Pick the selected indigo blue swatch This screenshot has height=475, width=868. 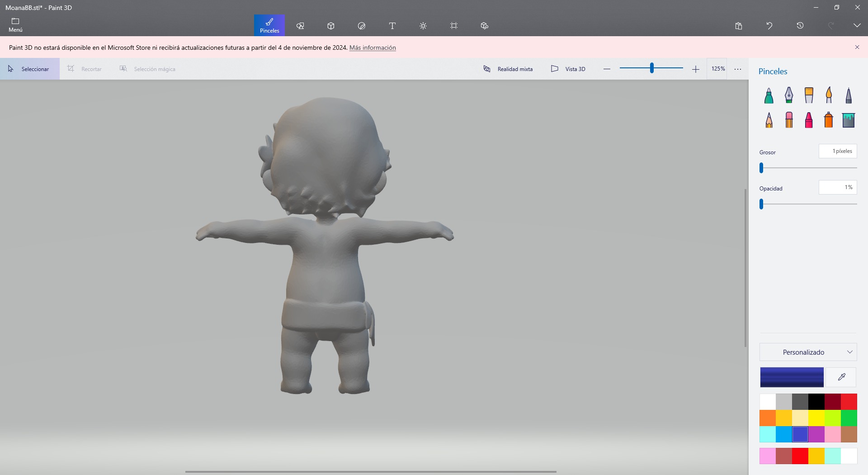click(800, 434)
